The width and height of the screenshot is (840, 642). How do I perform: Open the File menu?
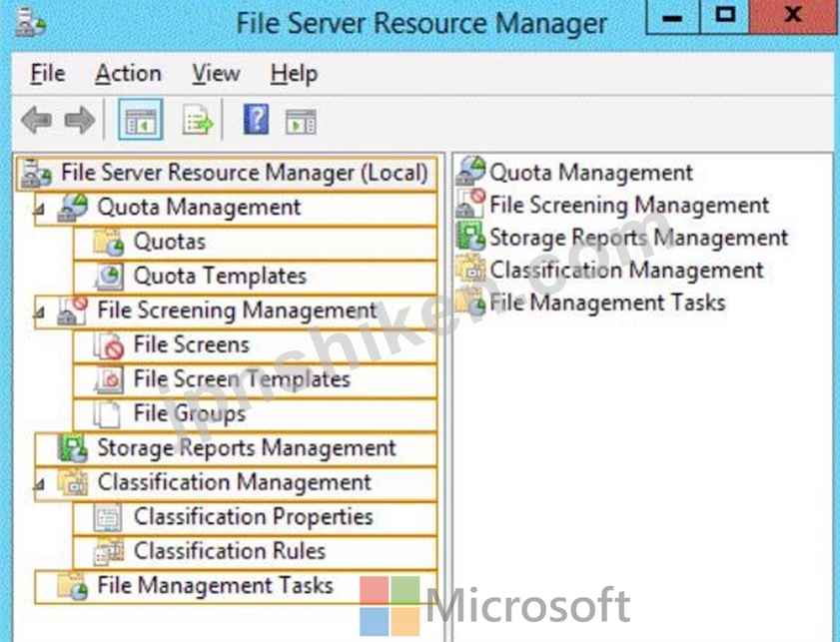point(48,73)
